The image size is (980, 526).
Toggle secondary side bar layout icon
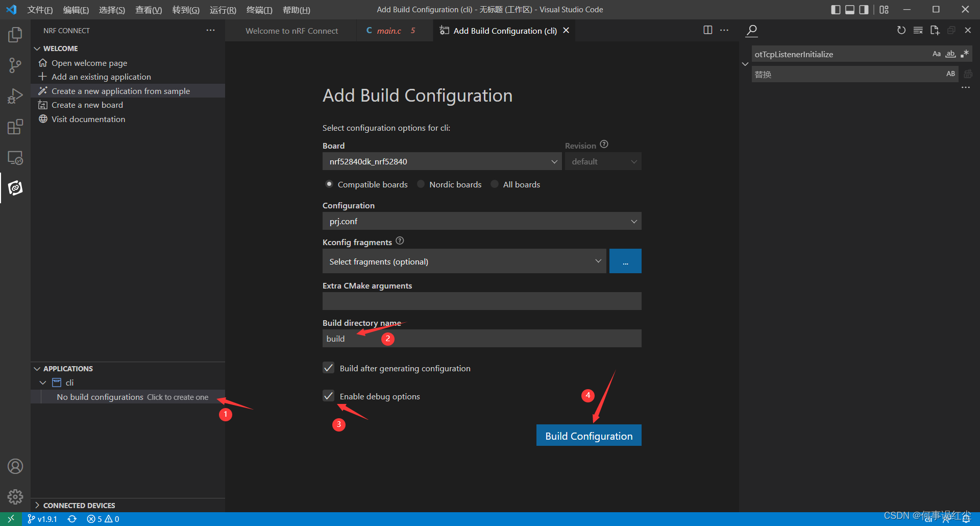pyautogui.click(x=864, y=10)
